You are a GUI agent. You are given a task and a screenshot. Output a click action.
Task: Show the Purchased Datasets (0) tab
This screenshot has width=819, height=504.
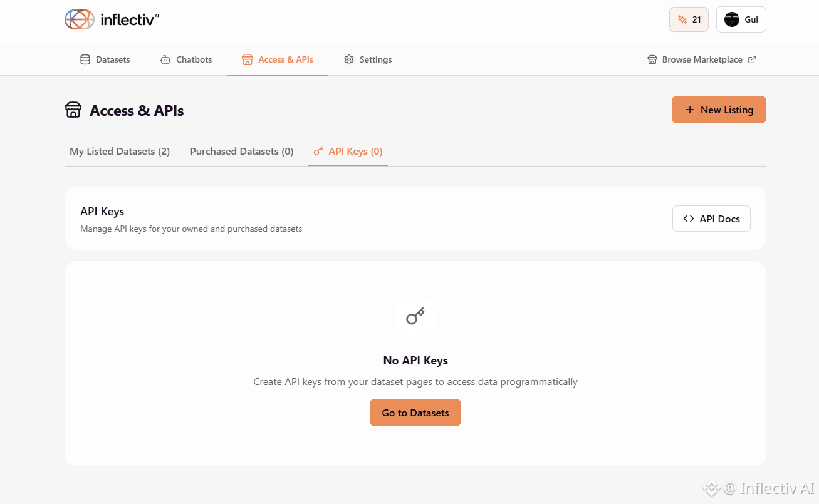[242, 152]
